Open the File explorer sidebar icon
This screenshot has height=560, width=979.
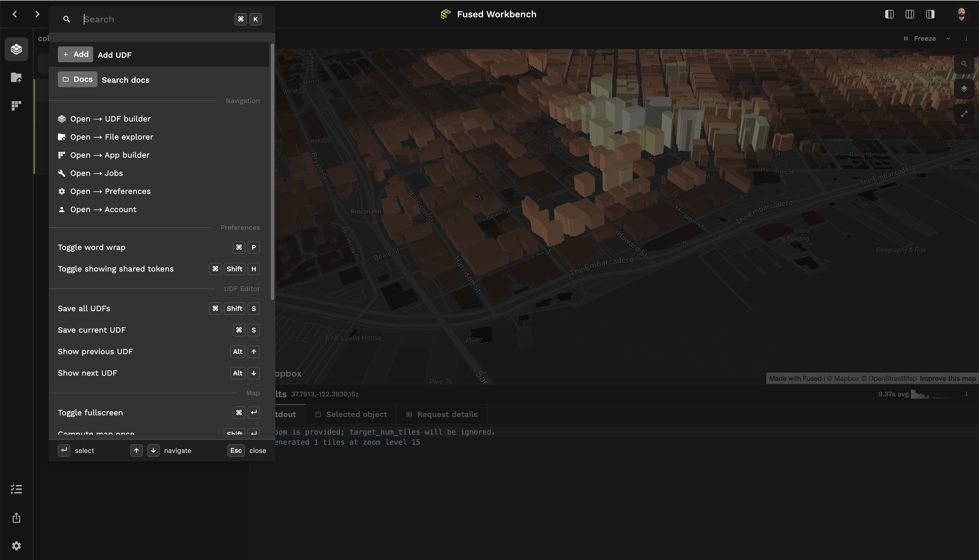[x=16, y=77]
